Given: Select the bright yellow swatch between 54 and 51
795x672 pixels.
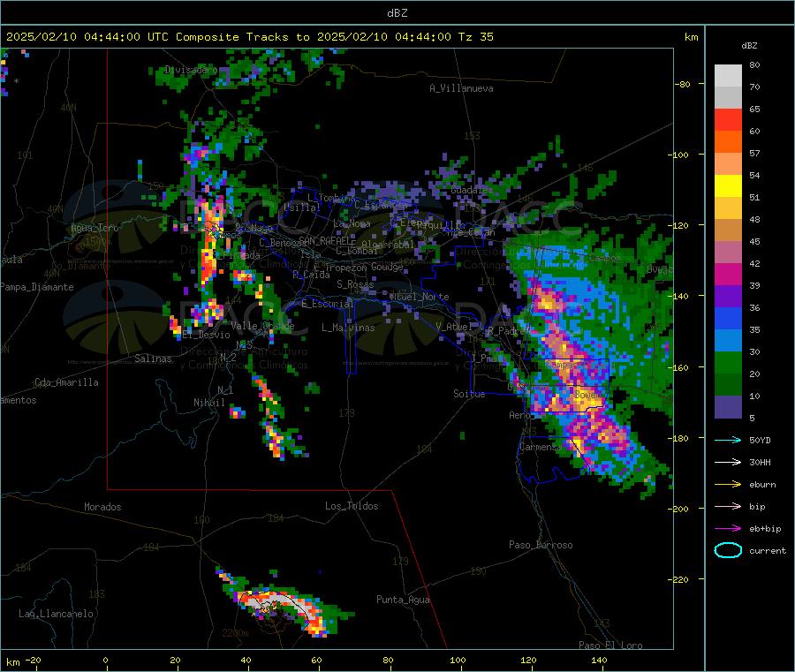Looking at the screenshot, I should 728,186.
